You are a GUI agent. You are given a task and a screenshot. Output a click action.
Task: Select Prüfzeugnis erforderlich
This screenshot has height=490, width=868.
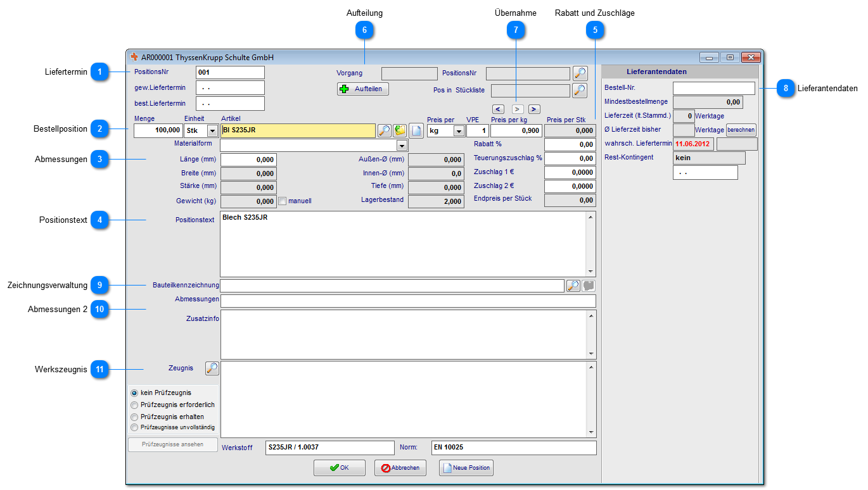tap(134, 405)
